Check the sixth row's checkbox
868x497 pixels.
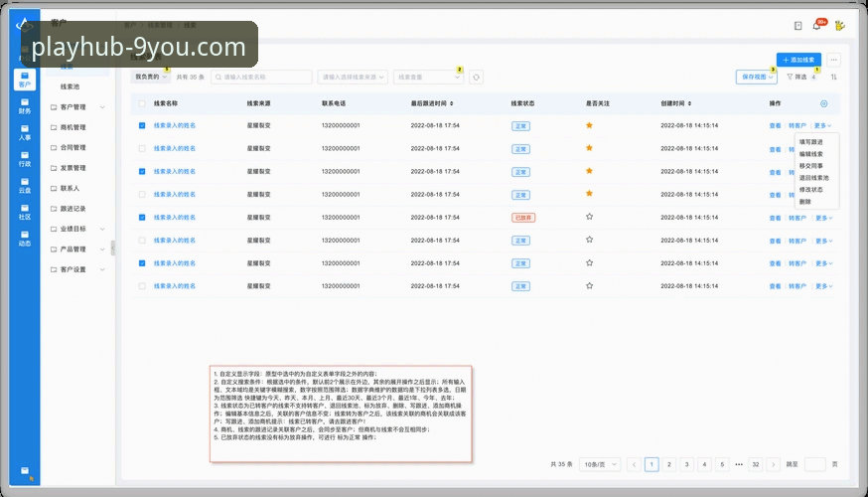coord(142,241)
